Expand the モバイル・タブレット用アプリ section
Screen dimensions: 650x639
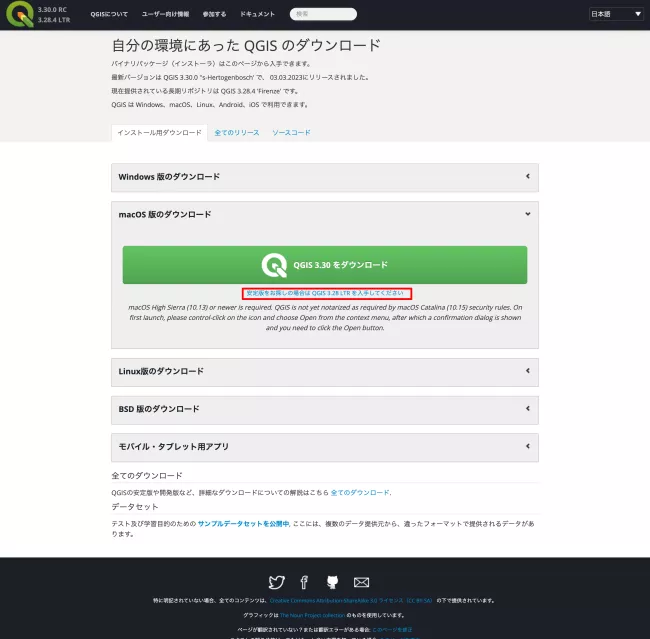coord(325,447)
